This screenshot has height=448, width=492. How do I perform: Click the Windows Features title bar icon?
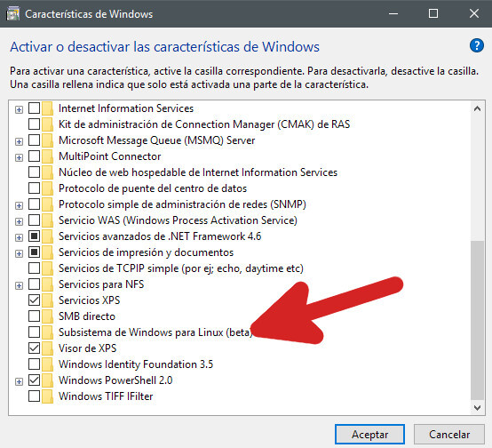point(12,14)
